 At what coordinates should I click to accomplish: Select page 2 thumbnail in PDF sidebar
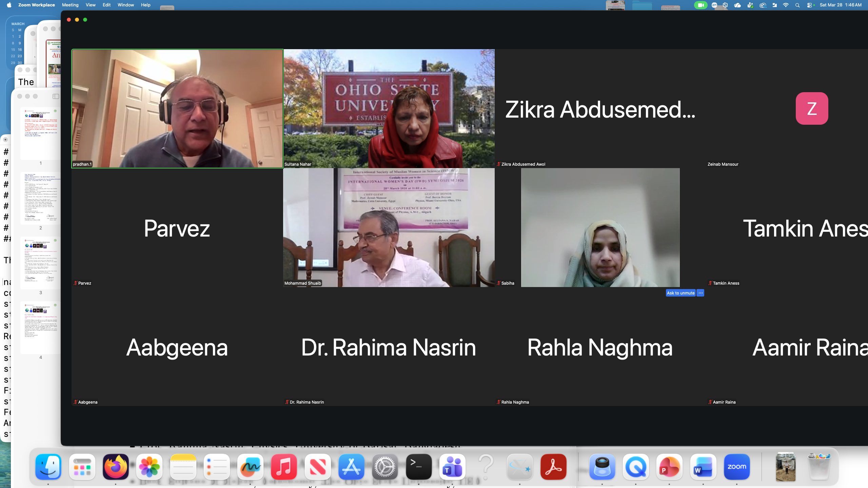tap(41, 198)
